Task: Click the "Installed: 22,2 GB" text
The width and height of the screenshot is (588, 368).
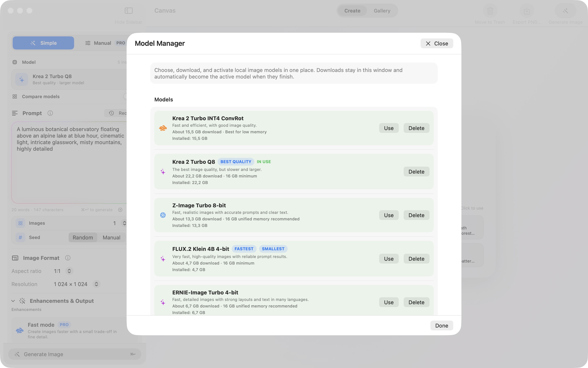Action: click(x=190, y=183)
